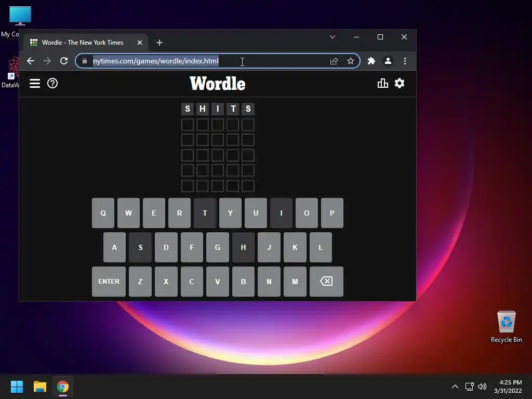Click the O key on Wordle keyboard
This screenshot has height=399, width=532.
click(307, 213)
